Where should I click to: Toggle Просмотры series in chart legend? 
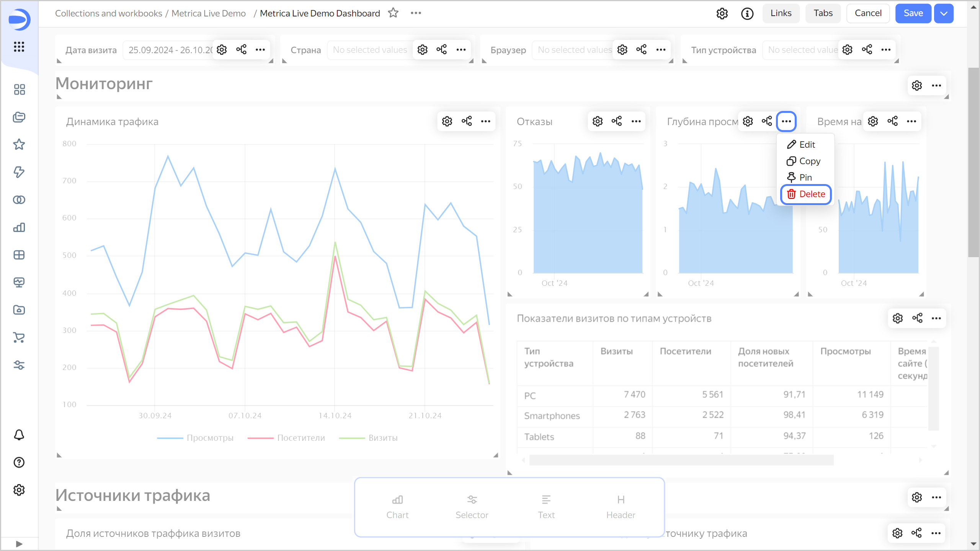point(210,438)
